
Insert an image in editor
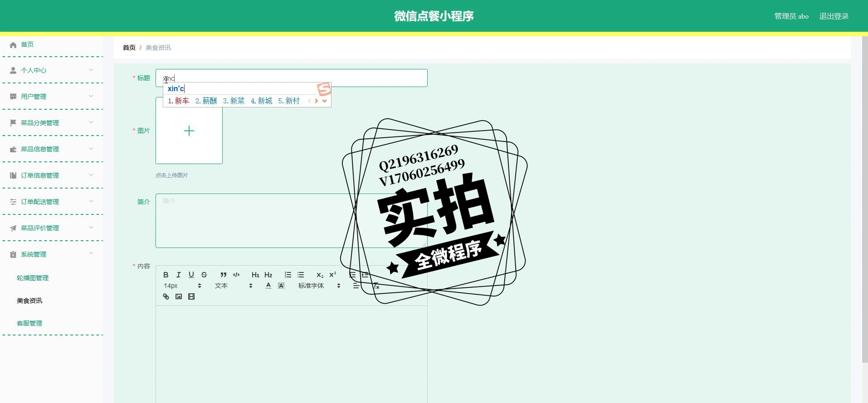[179, 296]
